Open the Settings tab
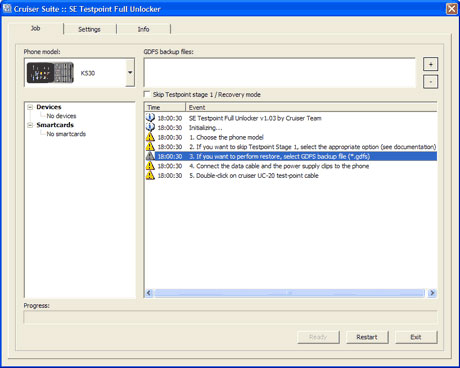The image size is (460, 368). point(89,29)
